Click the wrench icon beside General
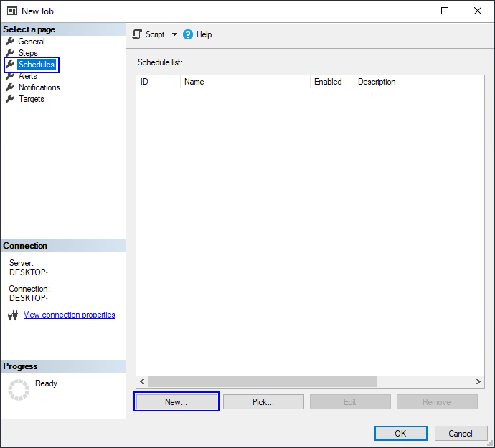The image size is (495, 448). click(10, 42)
